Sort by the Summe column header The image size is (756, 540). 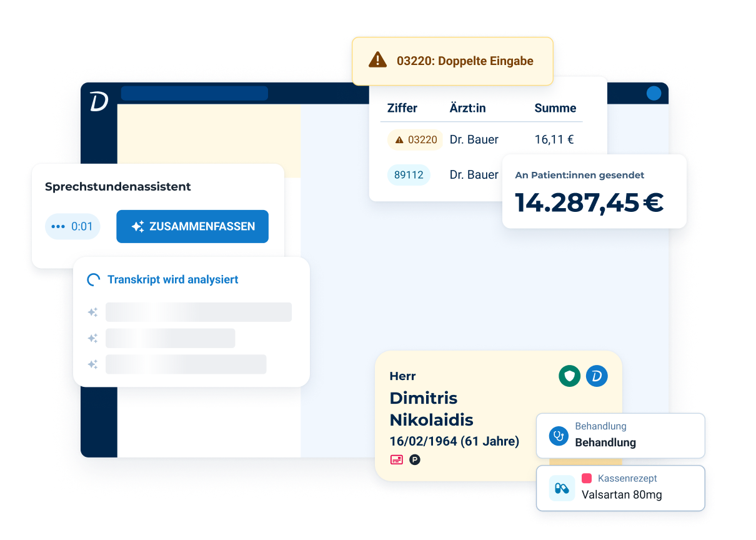point(555,108)
